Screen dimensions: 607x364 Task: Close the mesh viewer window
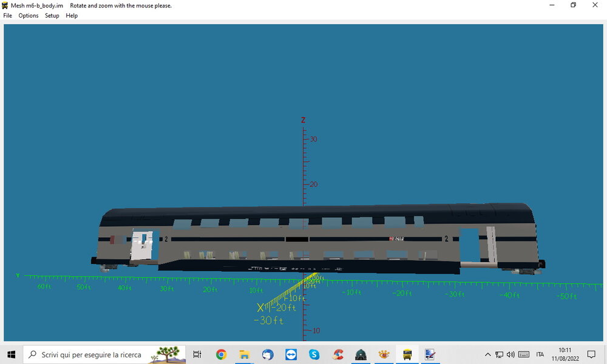pos(595,5)
